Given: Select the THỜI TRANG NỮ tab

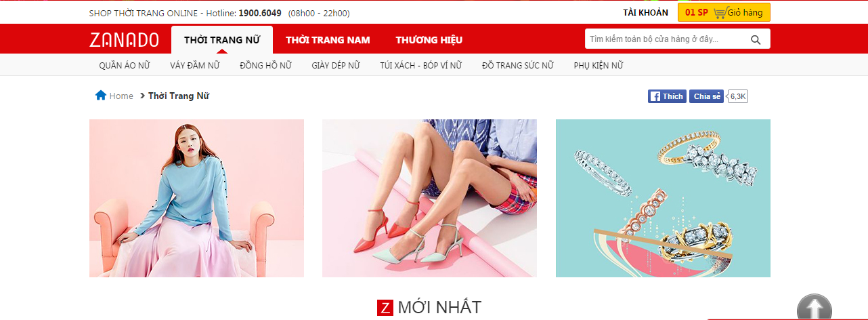Looking at the screenshot, I should click(222, 40).
